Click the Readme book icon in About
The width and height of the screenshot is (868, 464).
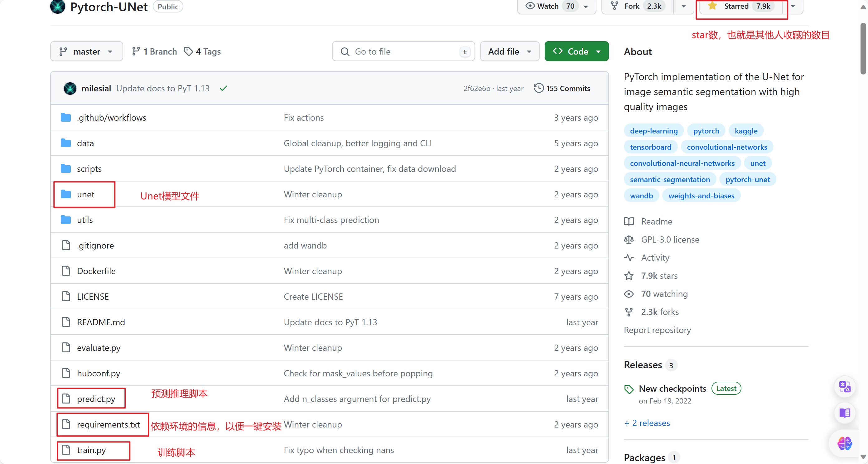[x=629, y=221]
